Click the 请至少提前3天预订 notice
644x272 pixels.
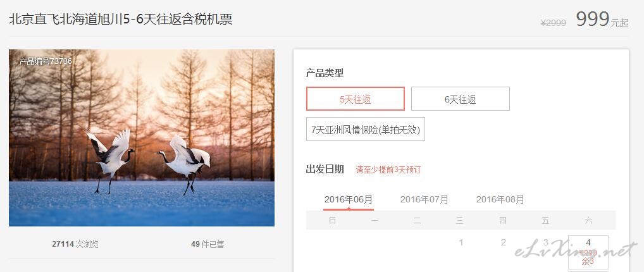click(388, 170)
